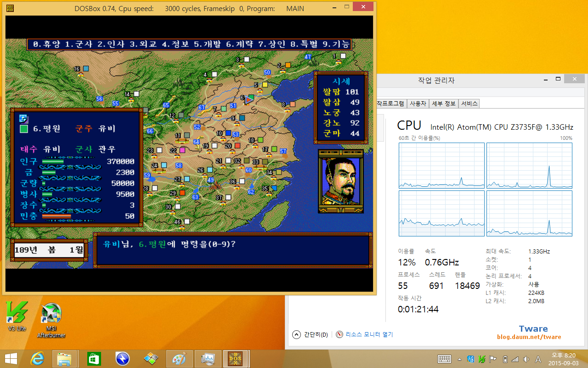The width and height of the screenshot is (588, 368).
Task: Select city 18 green marker on map
Action: point(260,140)
